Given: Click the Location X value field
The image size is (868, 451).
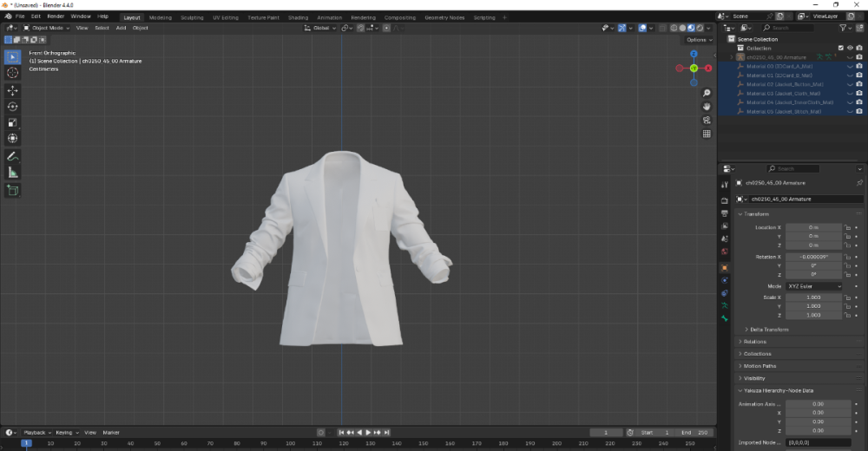Looking at the screenshot, I should [813, 227].
